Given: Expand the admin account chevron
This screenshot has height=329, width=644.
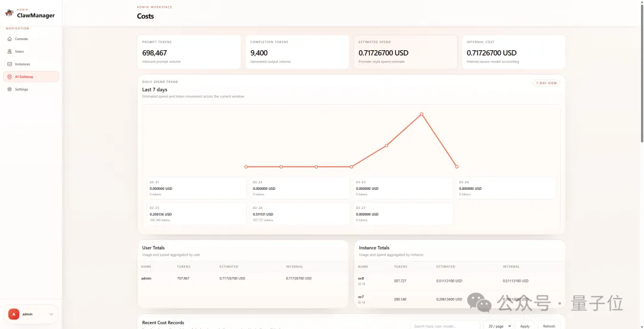Looking at the screenshot, I should (x=51, y=314).
